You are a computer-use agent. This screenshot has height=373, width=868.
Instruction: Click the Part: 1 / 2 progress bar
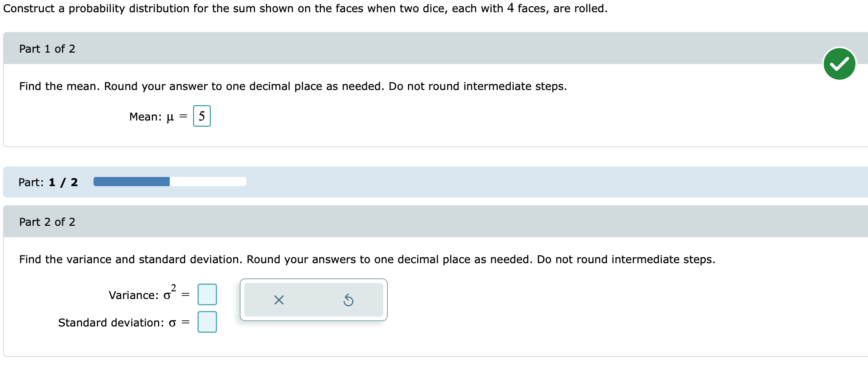pos(169,182)
